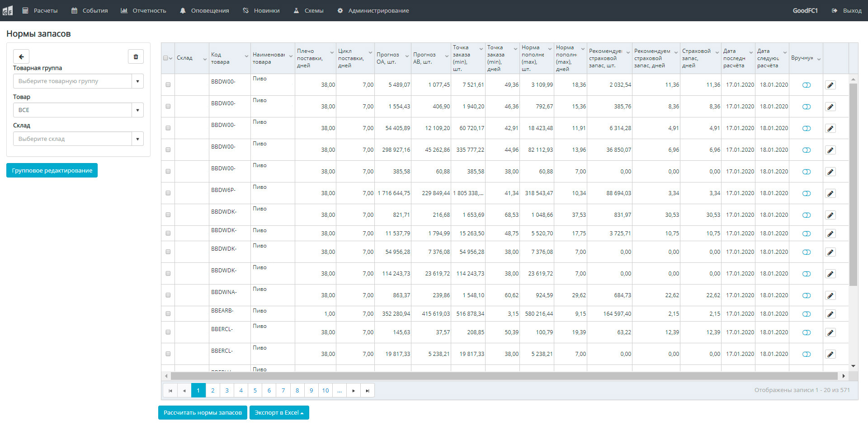Screen dimensions: 868x425
Task: Click Групповое редактирование button
Action: 52,170
